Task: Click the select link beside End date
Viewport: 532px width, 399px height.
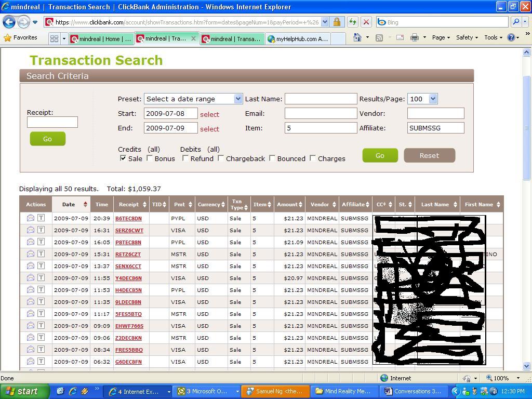Action: 209,129
